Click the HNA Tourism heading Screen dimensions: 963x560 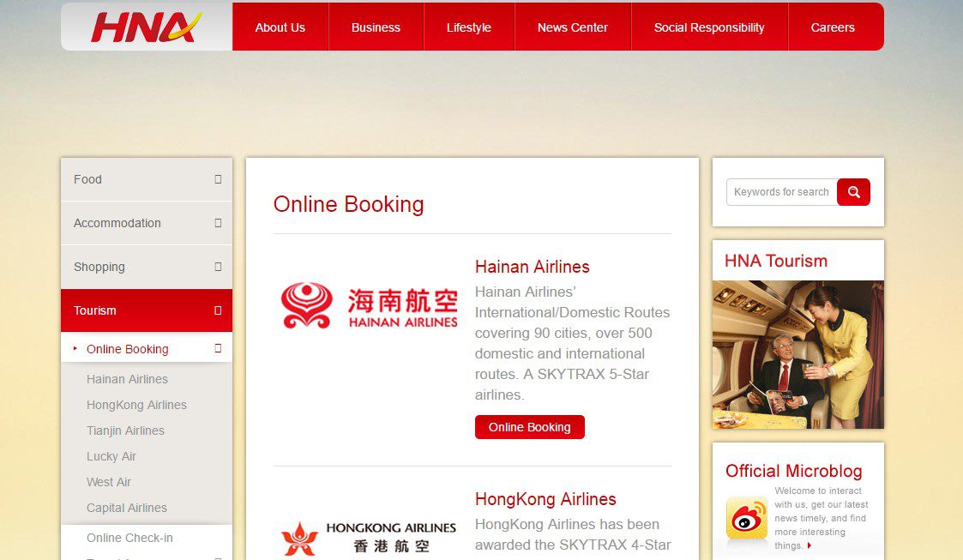[x=776, y=261]
